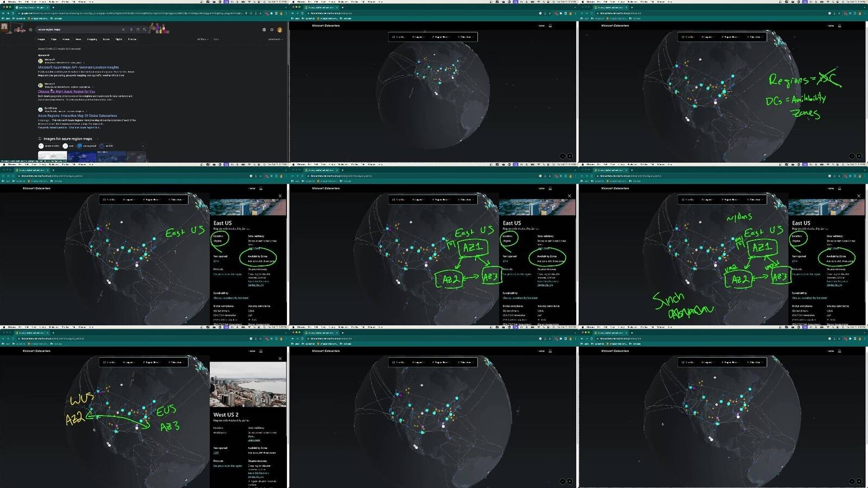
Task: Click 'West US 2' heading text
Action: coord(226,415)
